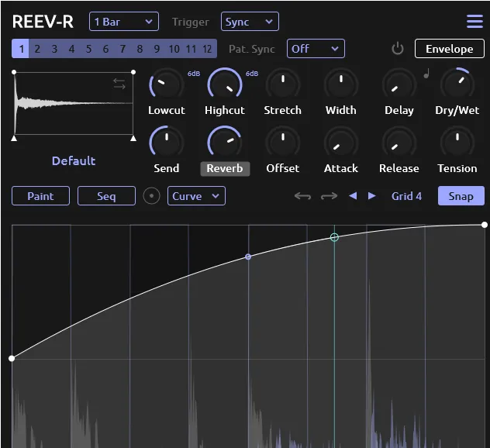This screenshot has height=448, width=490.
Task: Select pattern 3
Action: (x=54, y=49)
